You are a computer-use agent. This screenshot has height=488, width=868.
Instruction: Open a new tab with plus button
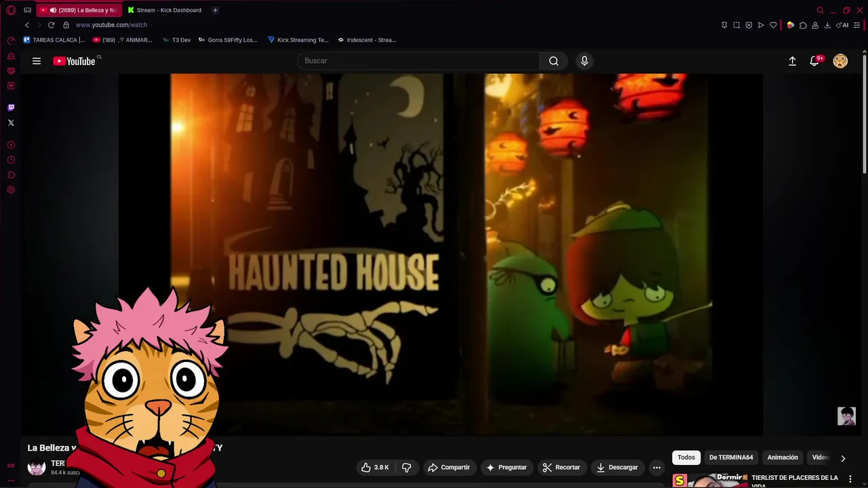tap(215, 10)
